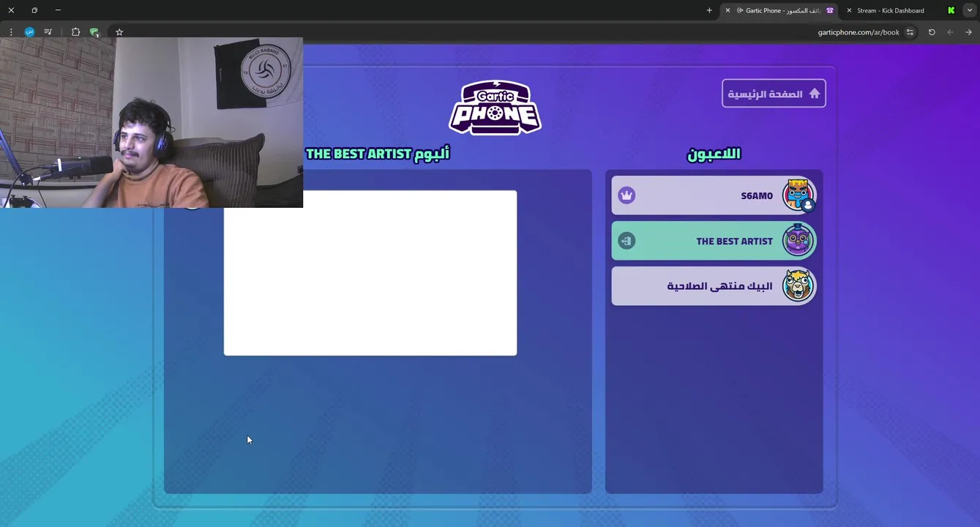
Task: Click the Kick logo on the tab strip
Action: [x=951, y=10]
